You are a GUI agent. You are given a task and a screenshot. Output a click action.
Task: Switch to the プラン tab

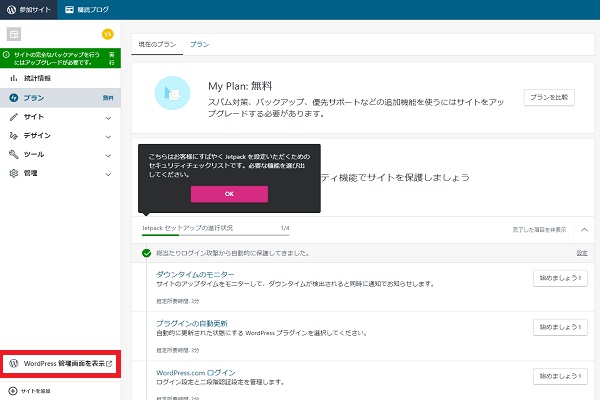coord(199,44)
